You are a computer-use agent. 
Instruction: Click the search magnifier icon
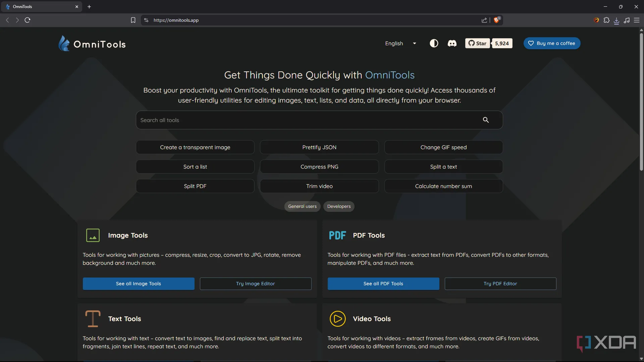tap(485, 120)
